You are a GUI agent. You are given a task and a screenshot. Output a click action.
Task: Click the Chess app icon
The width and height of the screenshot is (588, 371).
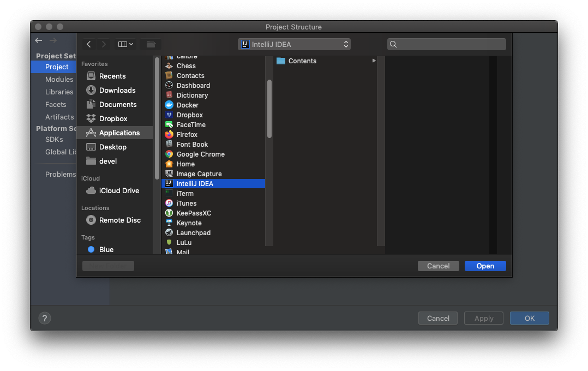(x=169, y=65)
